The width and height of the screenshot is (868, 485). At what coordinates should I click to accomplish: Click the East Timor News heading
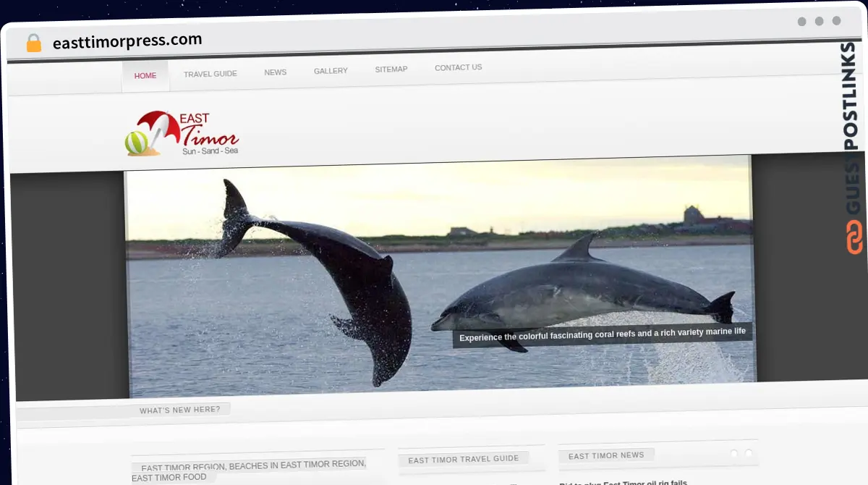pyautogui.click(x=605, y=455)
